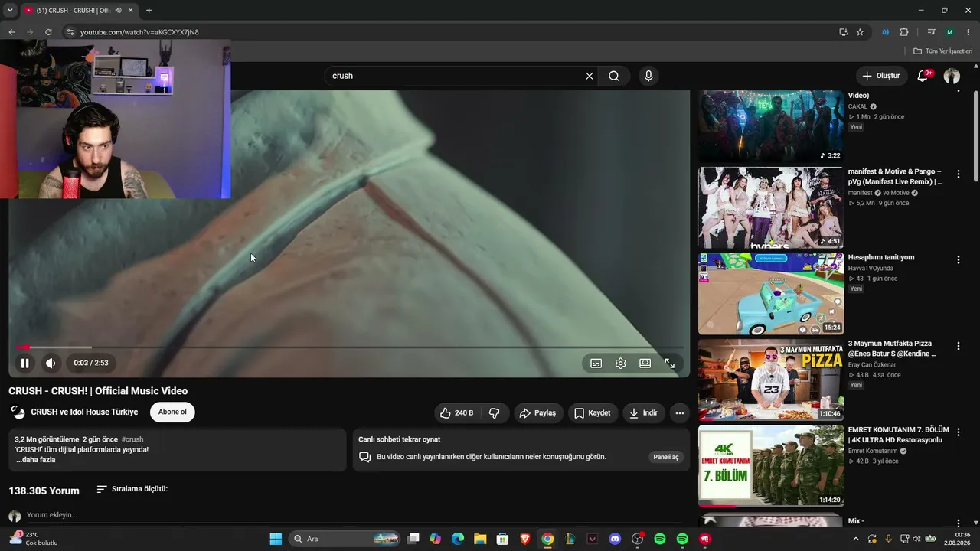The height and width of the screenshot is (551, 980).
Task: Open the EMRET KOMUTANIM 7. BÖLÜM video title
Action: pyautogui.click(x=899, y=435)
